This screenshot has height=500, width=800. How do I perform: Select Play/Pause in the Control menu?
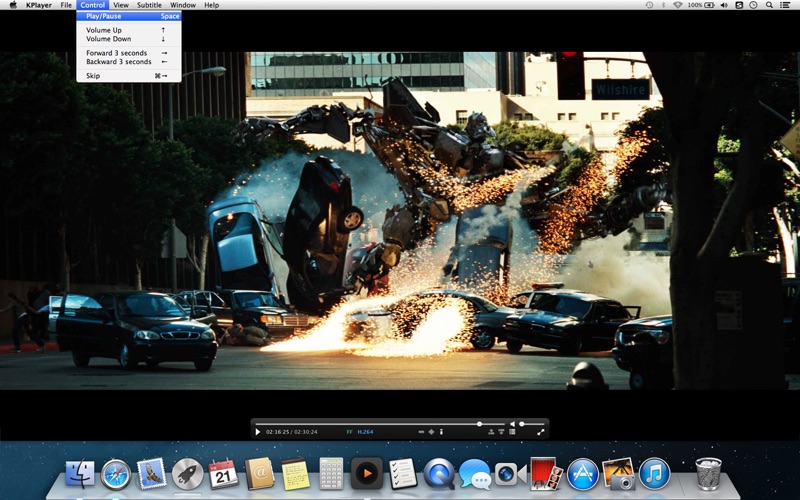[129, 16]
